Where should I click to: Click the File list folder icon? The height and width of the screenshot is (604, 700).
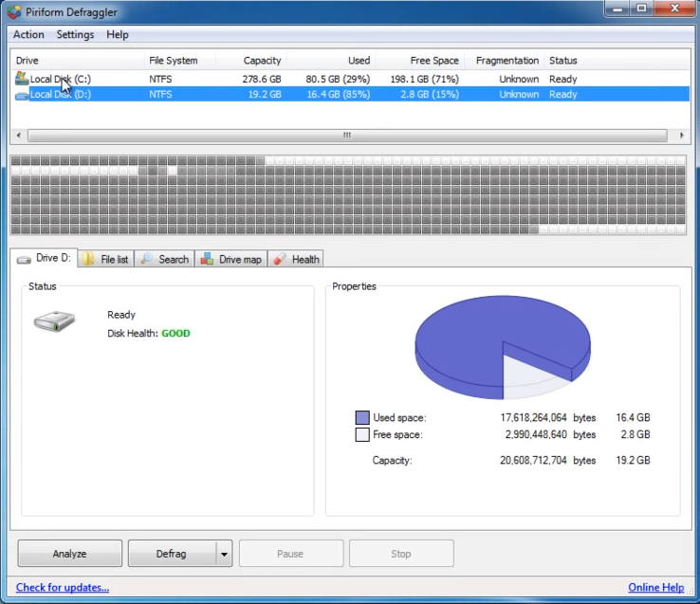88,260
